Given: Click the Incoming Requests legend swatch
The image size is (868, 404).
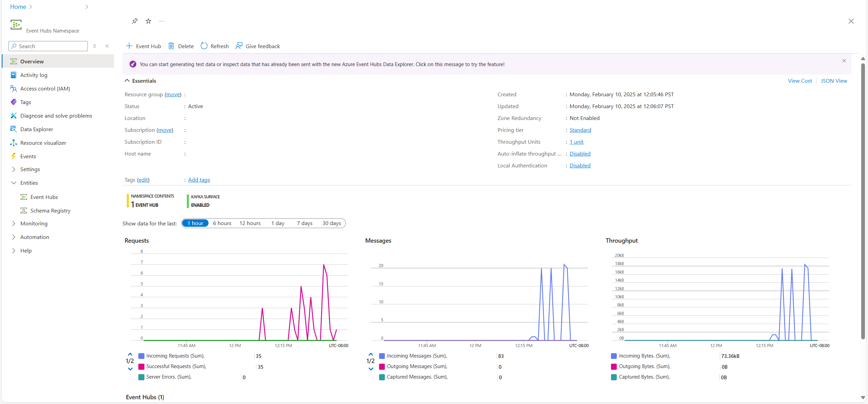Looking at the screenshot, I should [141, 356].
